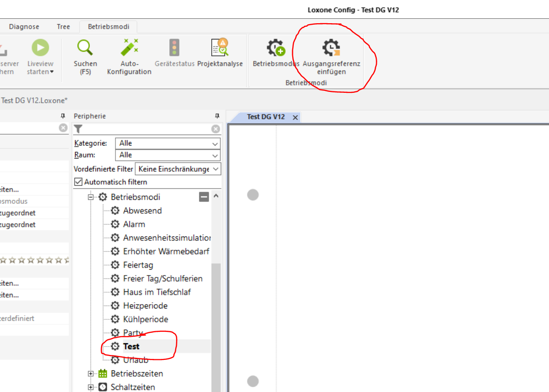Viewport: 549px width, 392px height.
Task: Add a new Betriebsmodus via ribbon icon
Action: [276, 48]
